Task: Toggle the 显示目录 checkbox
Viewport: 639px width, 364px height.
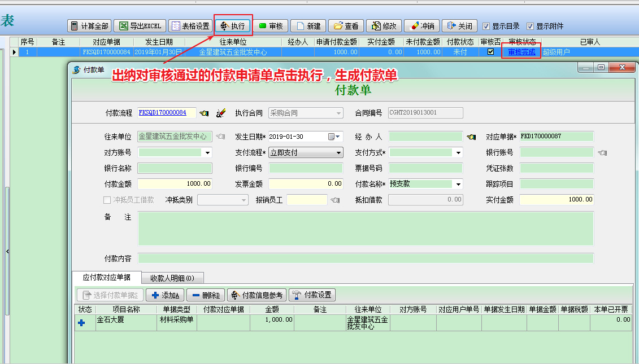Action: coord(486,26)
